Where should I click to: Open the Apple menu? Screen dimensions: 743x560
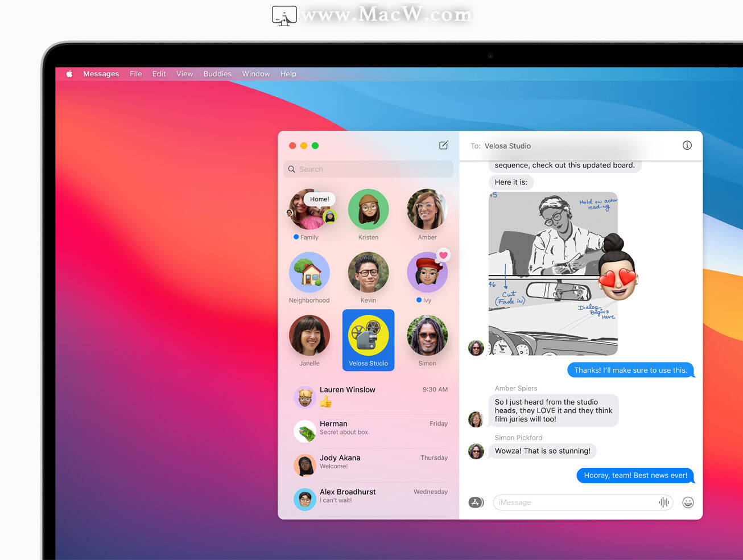click(69, 74)
